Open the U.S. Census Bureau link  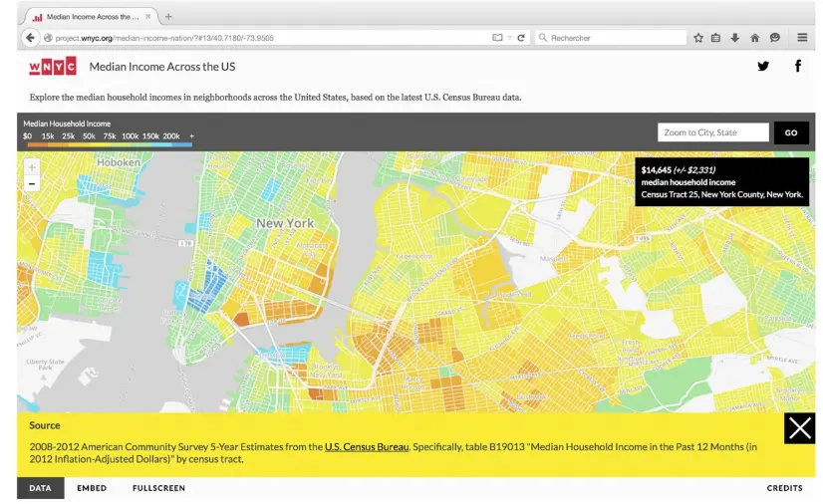(x=367, y=447)
